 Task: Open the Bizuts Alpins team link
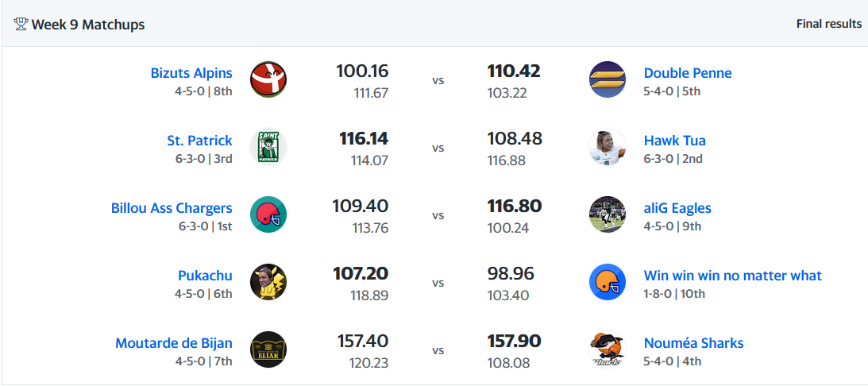coord(191,73)
